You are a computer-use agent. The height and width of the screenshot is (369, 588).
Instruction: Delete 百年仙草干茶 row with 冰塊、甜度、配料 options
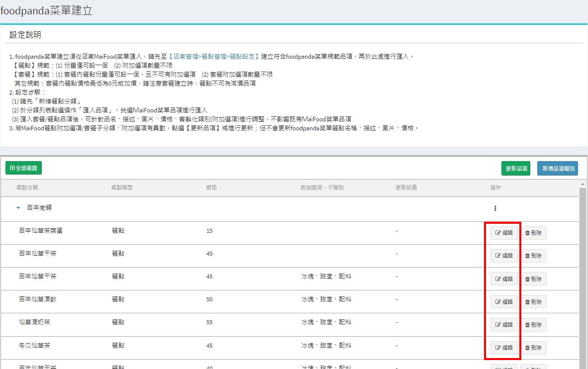pos(533,279)
